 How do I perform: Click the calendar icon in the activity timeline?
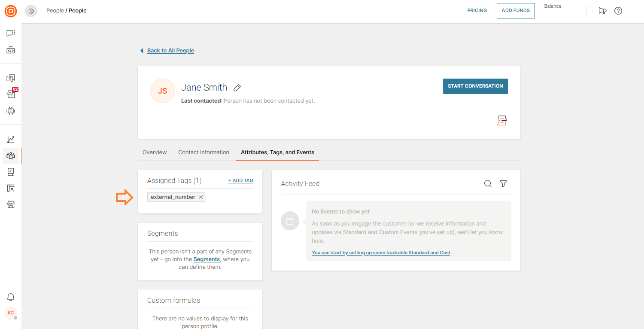[x=290, y=221]
